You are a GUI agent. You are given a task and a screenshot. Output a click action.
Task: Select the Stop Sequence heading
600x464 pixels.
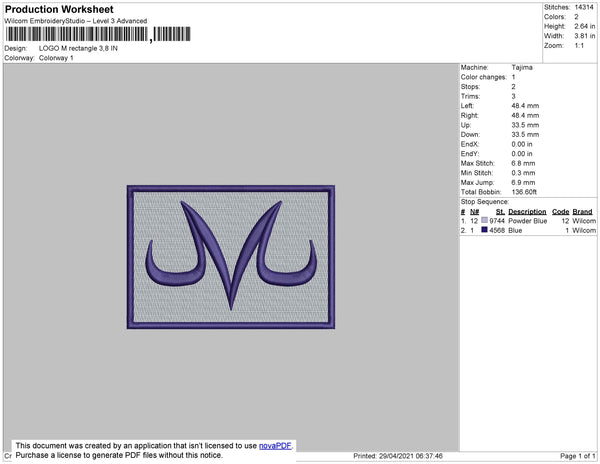[x=485, y=202]
